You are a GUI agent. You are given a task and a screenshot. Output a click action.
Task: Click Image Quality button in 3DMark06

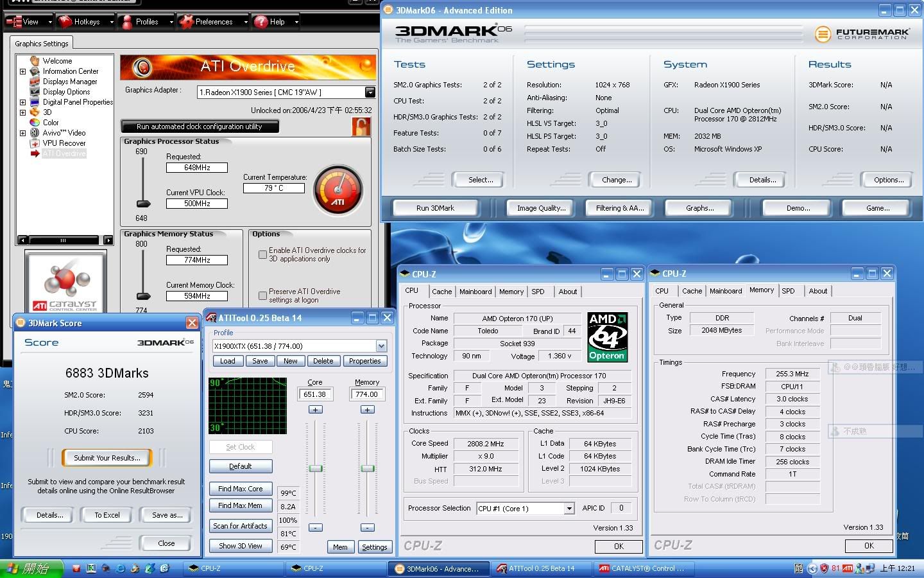(542, 208)
